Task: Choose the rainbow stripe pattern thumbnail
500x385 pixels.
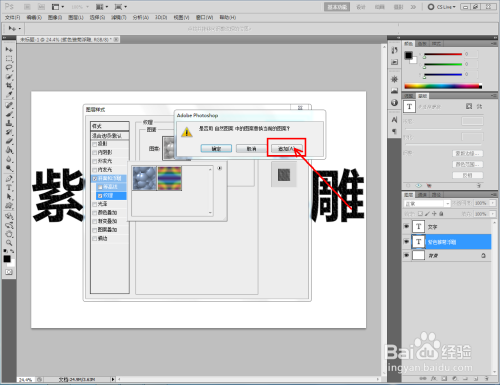Action: 169,178
